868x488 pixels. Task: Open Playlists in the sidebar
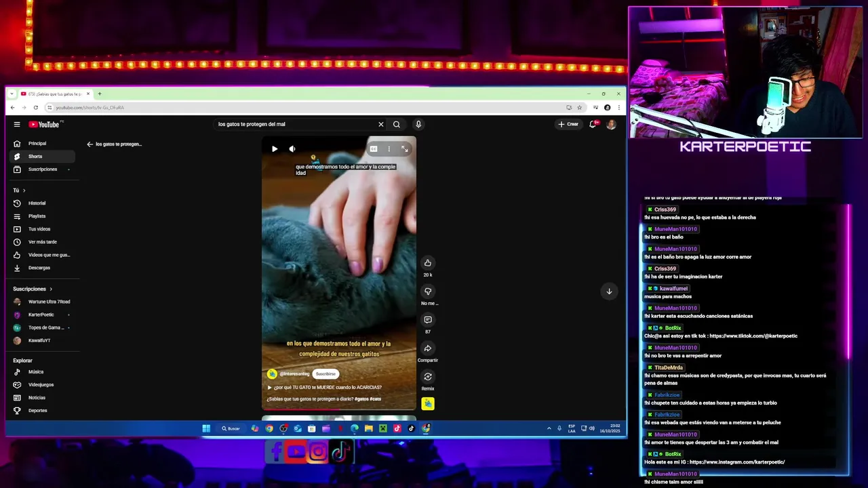(x=43, y=216)
